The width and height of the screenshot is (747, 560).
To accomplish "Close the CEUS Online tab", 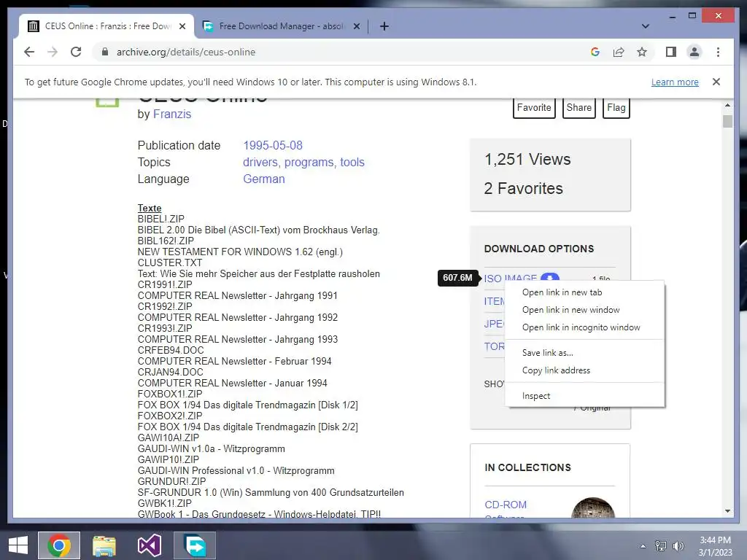I will (x=182, y=26).
